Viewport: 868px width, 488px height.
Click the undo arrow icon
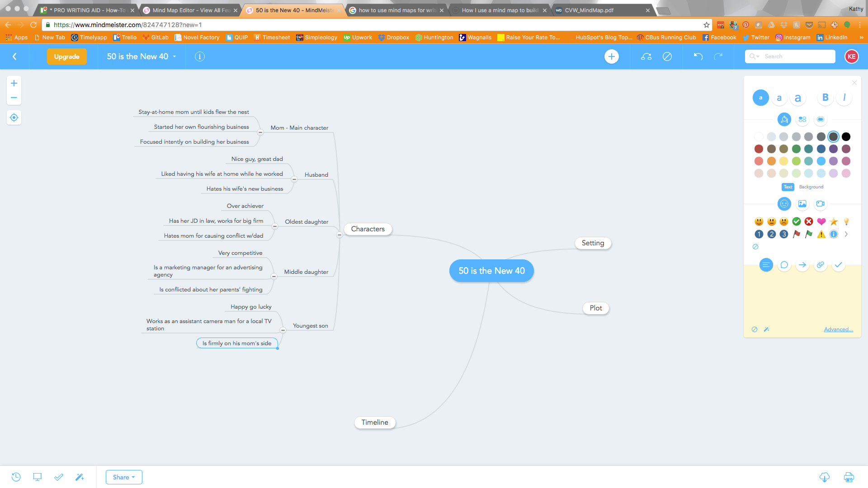[698, 56]
